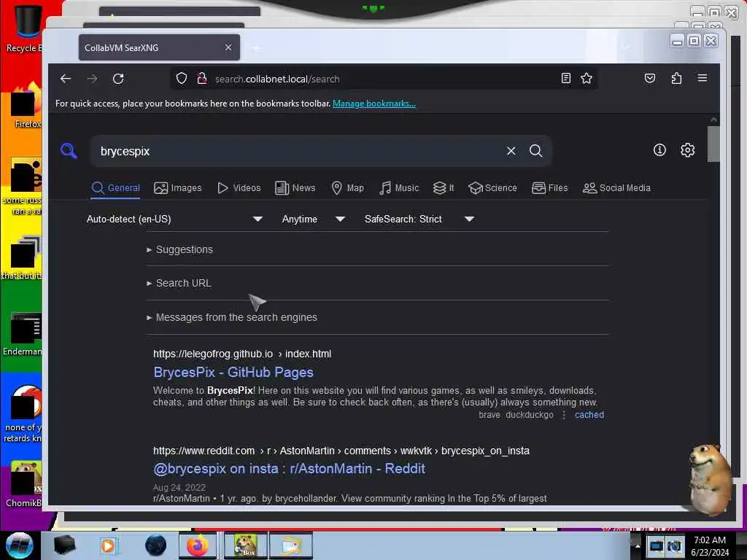
Task: Clear the search query with X
Action: coord(511,151)
